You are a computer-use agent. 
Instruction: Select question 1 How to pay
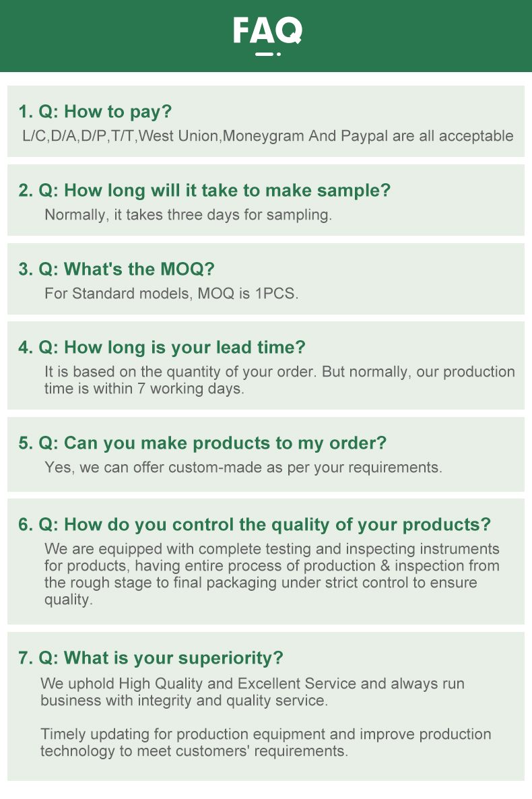click(95, 111)
